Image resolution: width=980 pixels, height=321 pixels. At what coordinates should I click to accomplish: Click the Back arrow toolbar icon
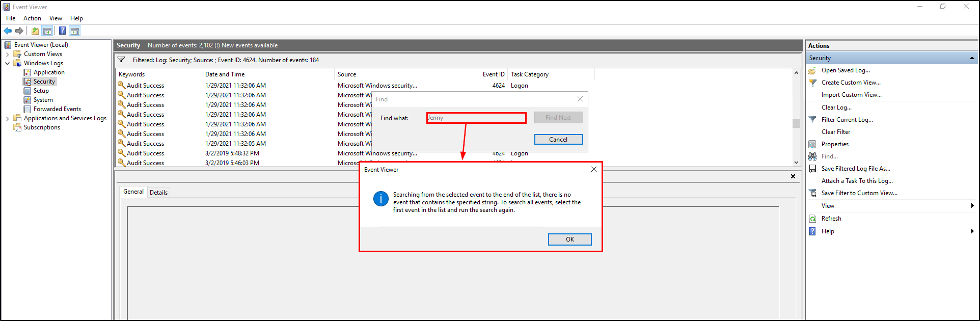8,31
